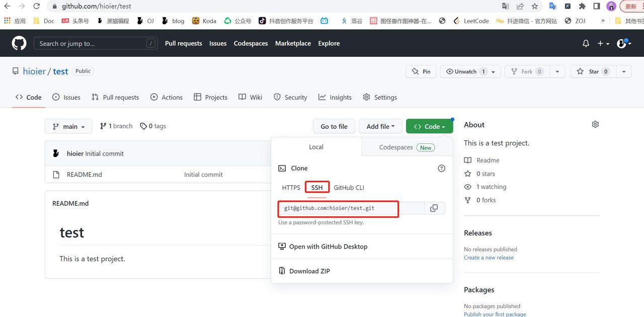This screenshot has height=317, width=644.
Task: Bookmark this page with the star icon
Action: [x=534, y=7]
